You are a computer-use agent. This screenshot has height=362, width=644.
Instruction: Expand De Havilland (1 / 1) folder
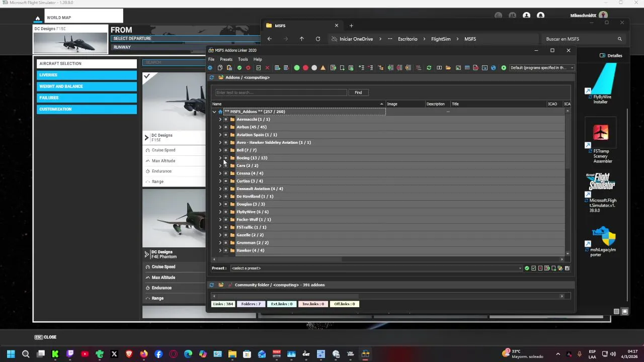click(x=220, y=197)
